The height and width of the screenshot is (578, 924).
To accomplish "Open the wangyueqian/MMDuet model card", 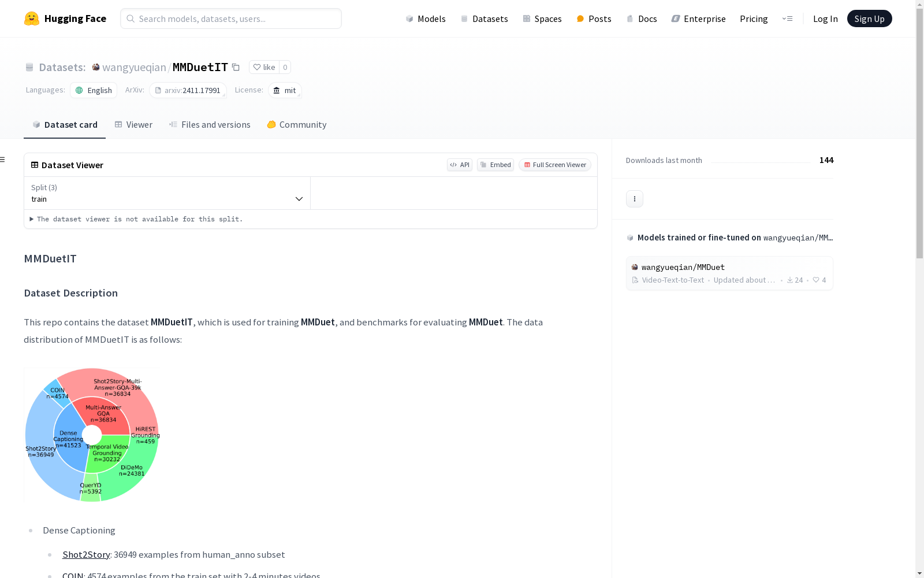I will tap(729, 273).
